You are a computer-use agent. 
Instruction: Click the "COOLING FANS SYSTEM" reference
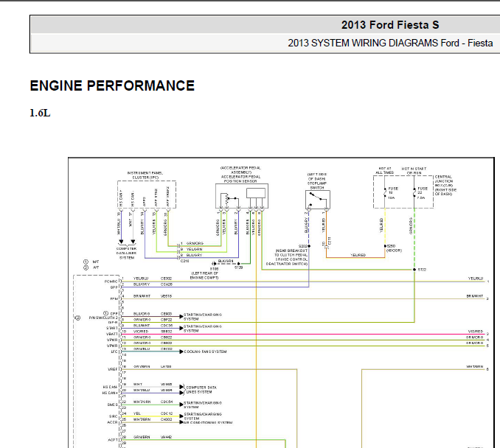pos(205,351)
